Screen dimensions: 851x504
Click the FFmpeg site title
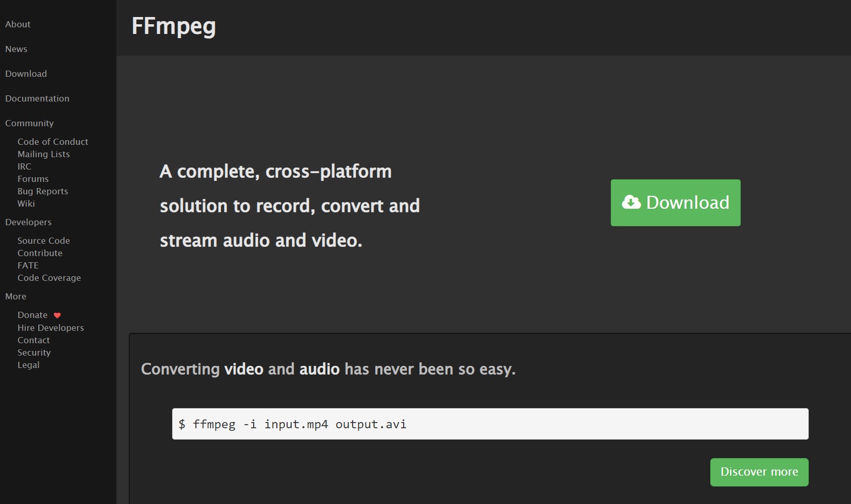(174, 26)
